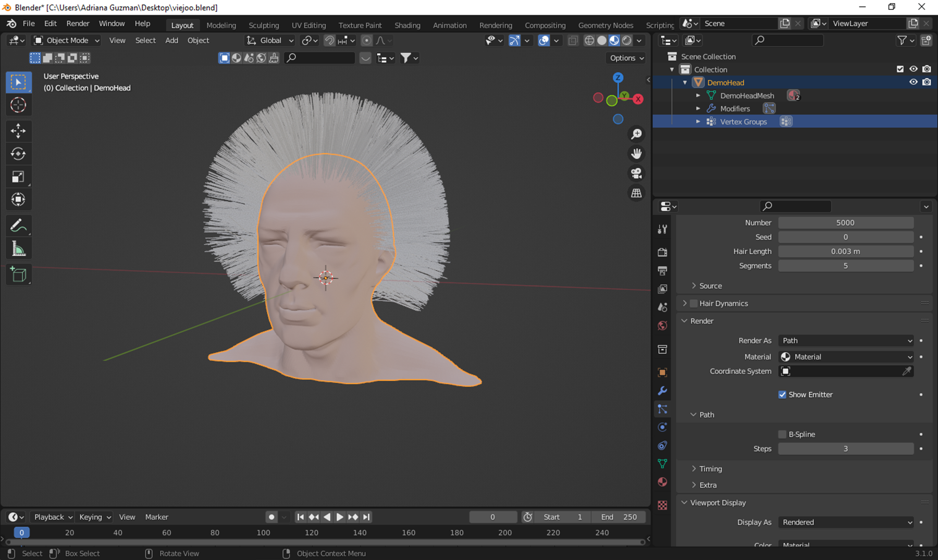Open the Object properties tab
Image resolution: width=938 pixels, height=560 pixels.
pyautogui.click(x=662, y=372)
